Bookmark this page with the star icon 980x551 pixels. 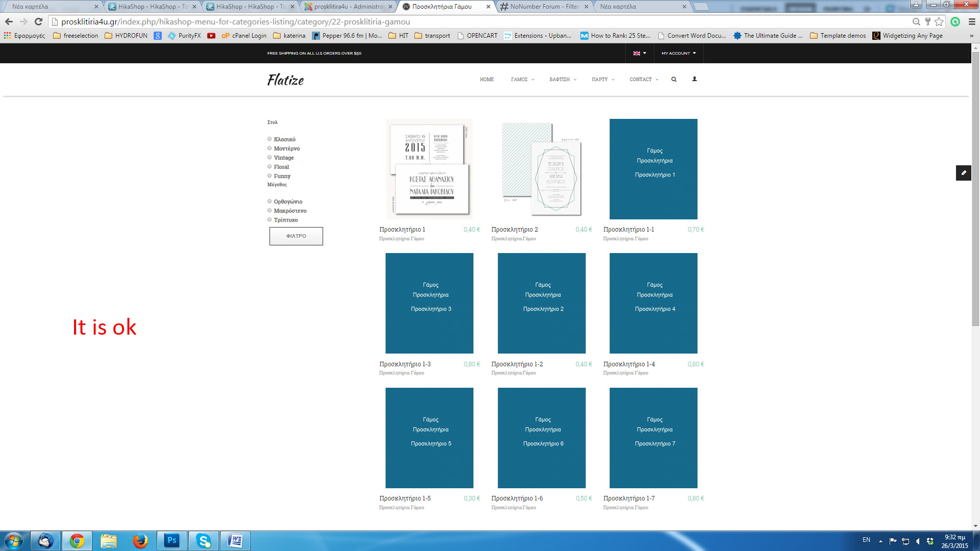[x=939, y=22]
